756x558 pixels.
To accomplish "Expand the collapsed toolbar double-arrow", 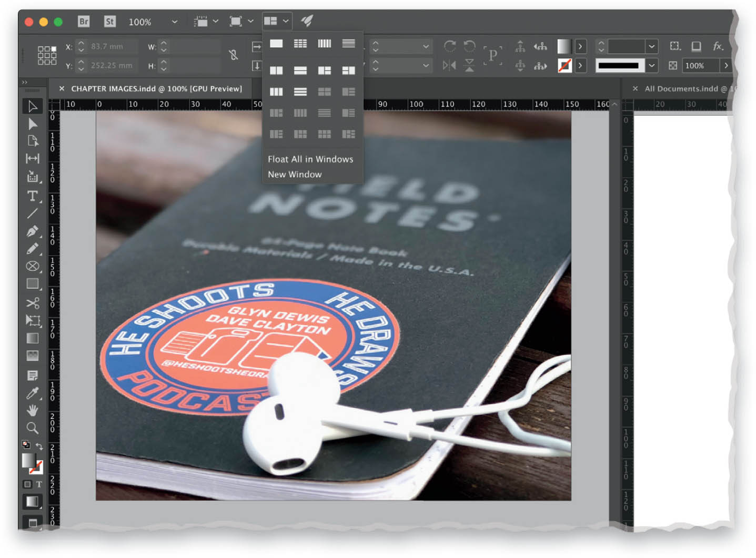I will (x=24, y=83).
